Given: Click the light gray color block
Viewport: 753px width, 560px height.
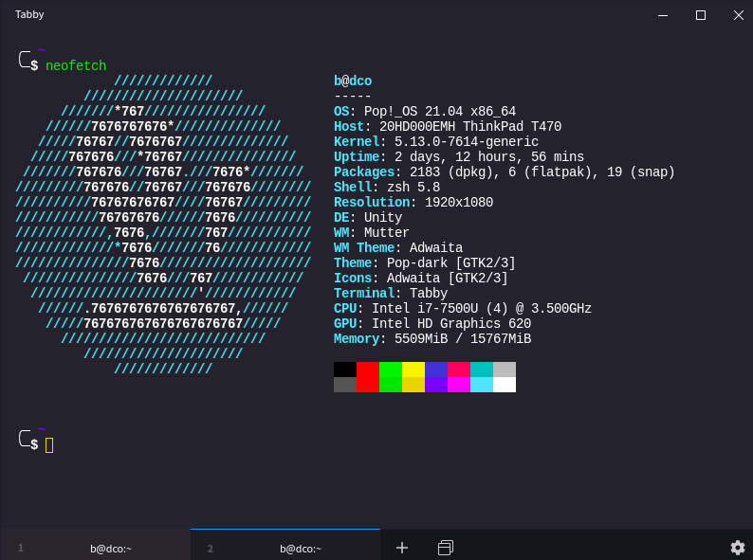Looking at the screenshot, I should click(505, 370).
